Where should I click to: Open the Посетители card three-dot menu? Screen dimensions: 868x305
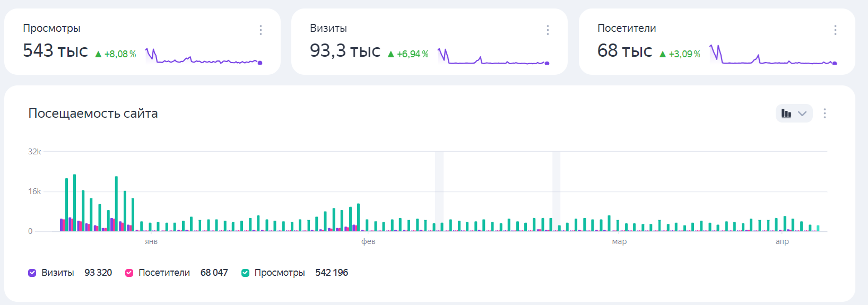coord(835,30)
